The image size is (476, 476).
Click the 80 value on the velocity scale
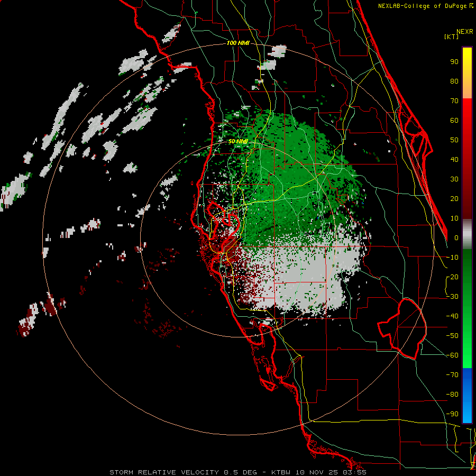coord(454,81)
